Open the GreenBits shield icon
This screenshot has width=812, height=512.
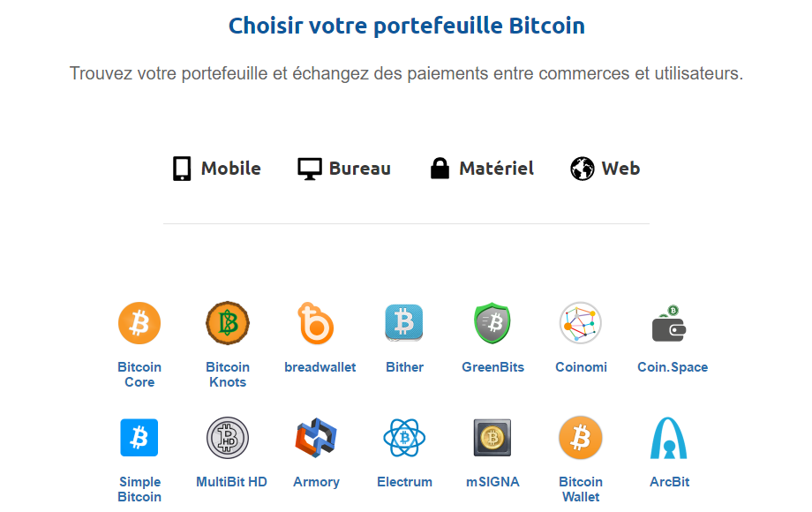click(492, 323)
